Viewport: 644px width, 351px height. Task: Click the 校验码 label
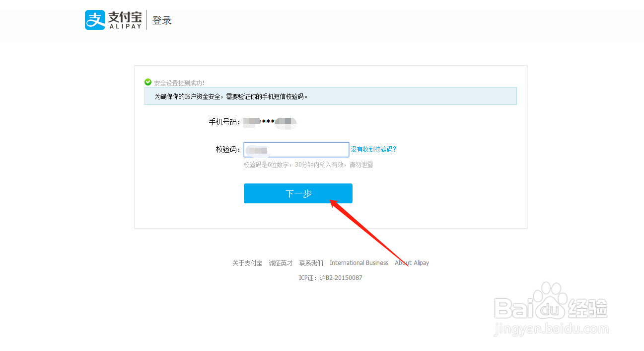click(228, 149)
